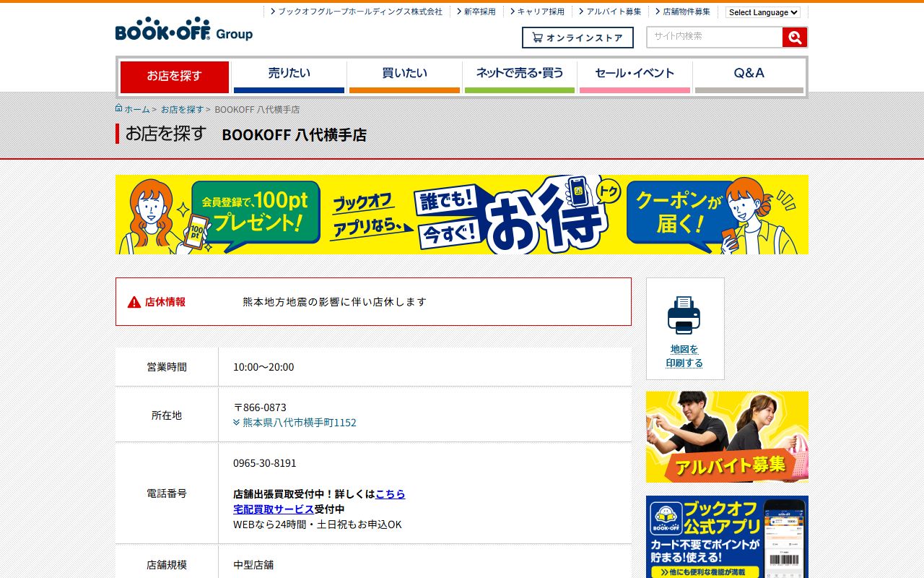Click the 店舗規模 row label
Image resolution: width=924 pixels, height=578 pixels.
coord(167,565)
